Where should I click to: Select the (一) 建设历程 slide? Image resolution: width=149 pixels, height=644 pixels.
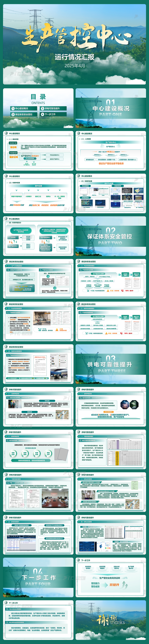(38, 151)
